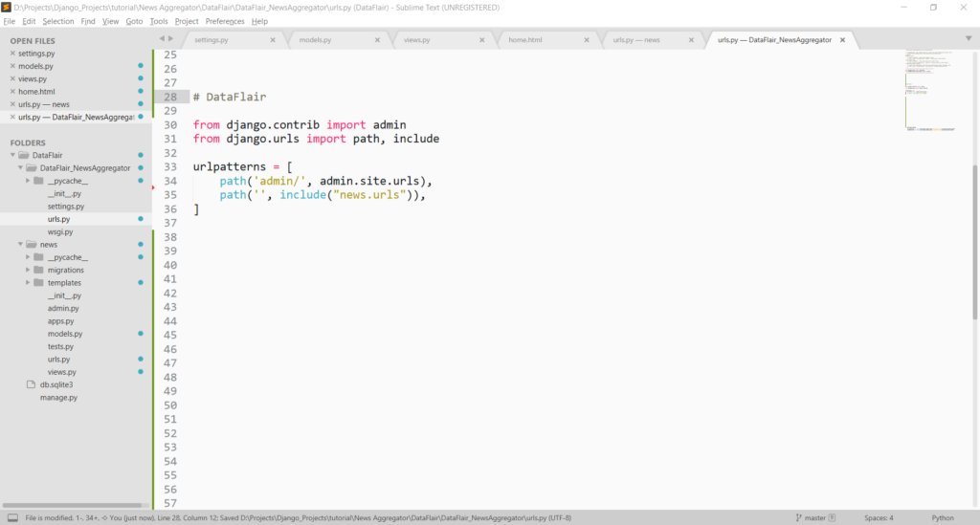This screenshot has width=980, height=525.
Task: Collapse the news folder
Action: click(x=20, y=245)
